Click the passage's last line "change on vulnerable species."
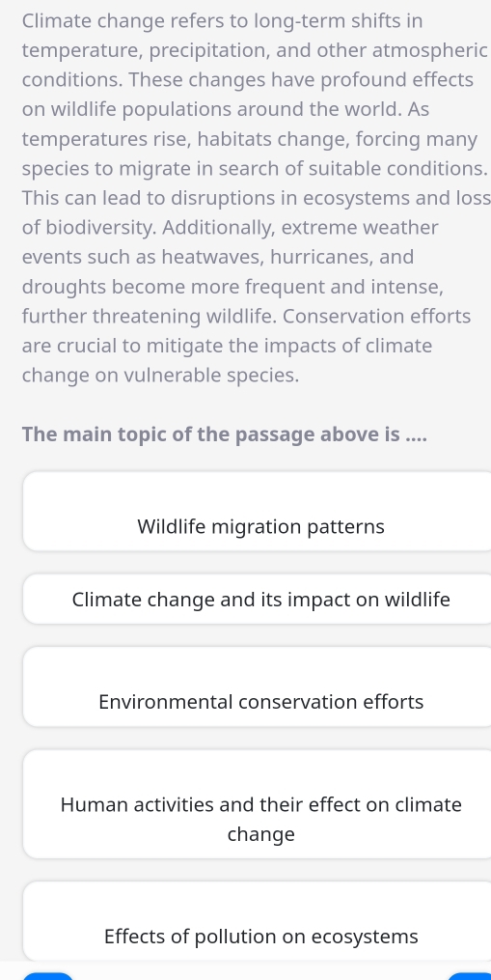This screenshot has width=491, height=980. coord(160,376)
